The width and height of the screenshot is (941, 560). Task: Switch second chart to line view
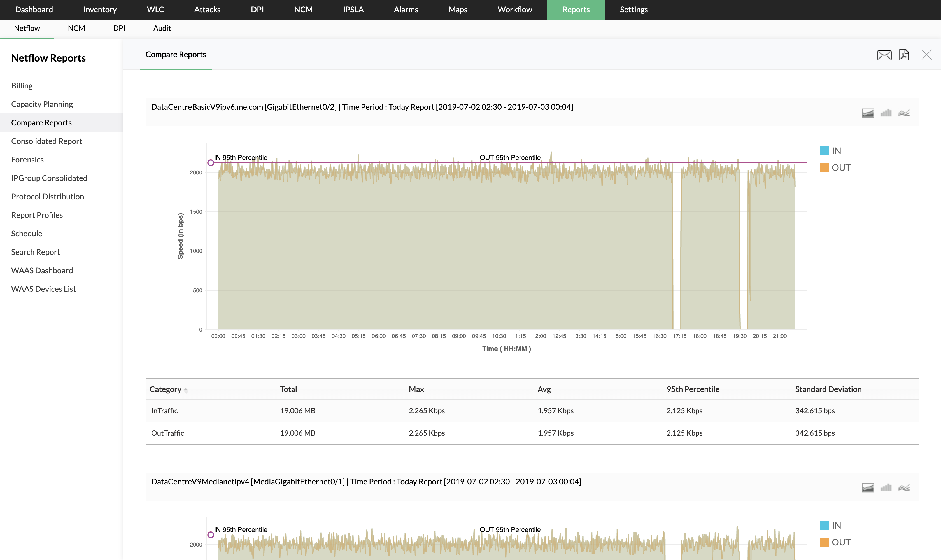[904, 487]
